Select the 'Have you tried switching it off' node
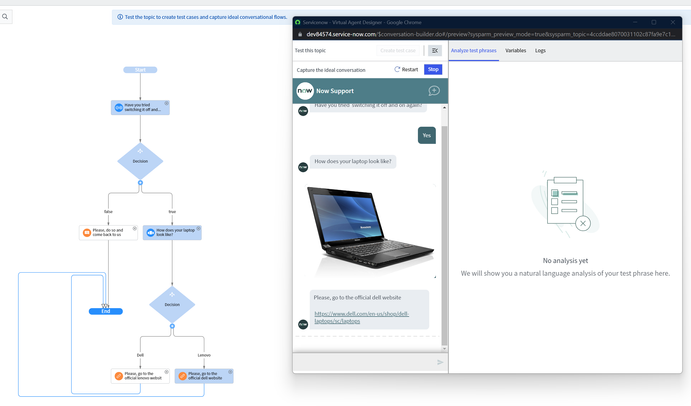Screen dimensions: 691x406 140,108
